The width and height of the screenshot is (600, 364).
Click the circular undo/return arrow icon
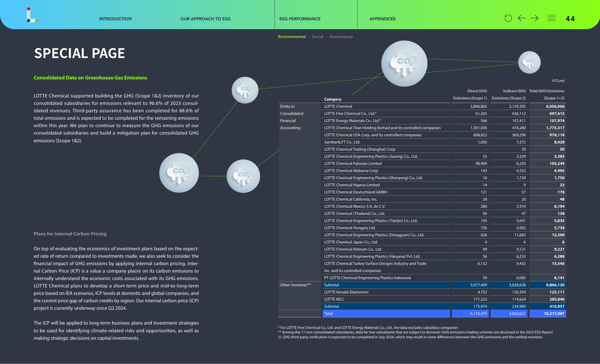508,18
